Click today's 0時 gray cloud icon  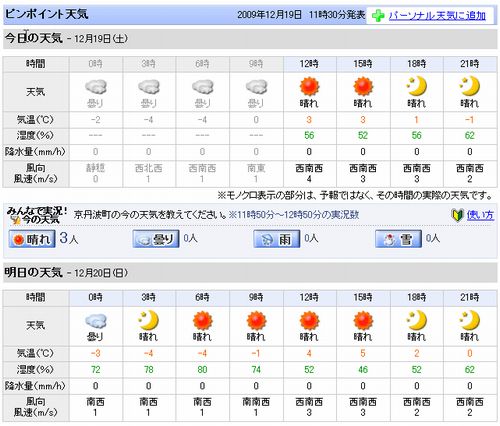click(x=96, y=87)
